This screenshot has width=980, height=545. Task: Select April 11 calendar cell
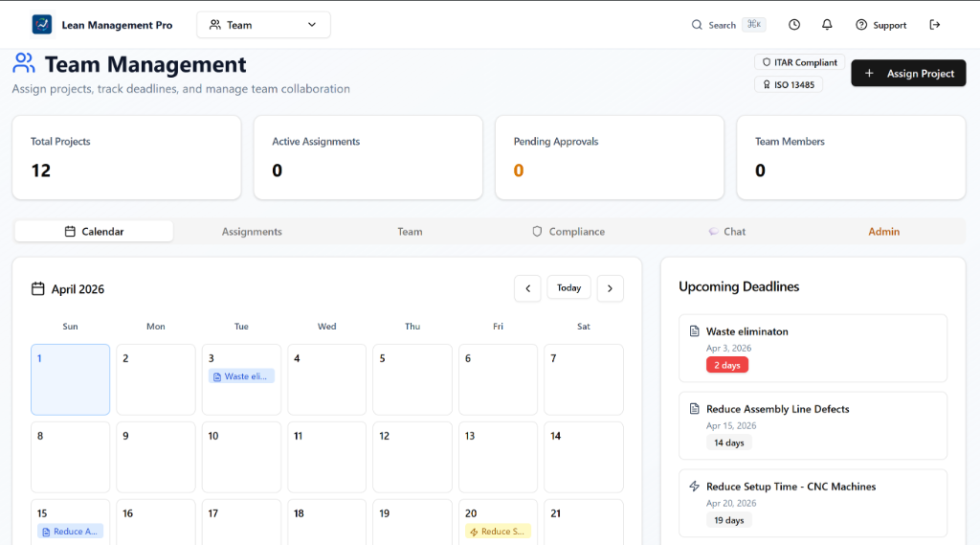tap(327, 457)
